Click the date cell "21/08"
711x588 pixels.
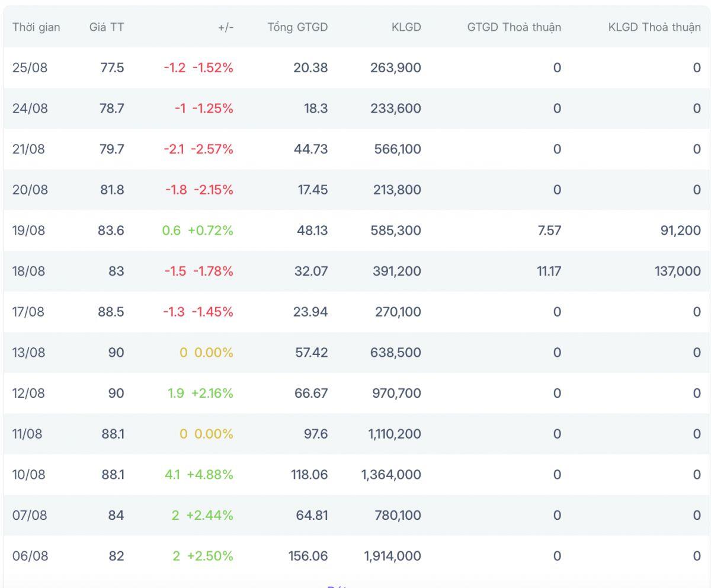point(28,149)
